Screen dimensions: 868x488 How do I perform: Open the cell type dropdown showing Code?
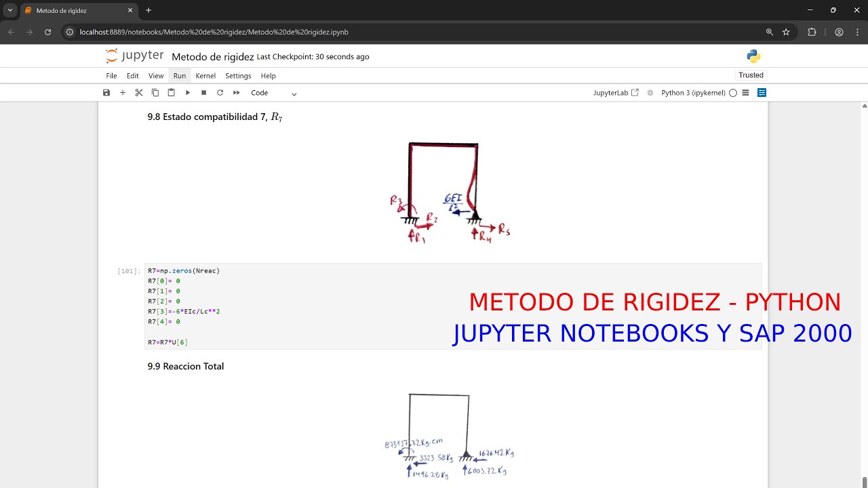[274, 93]
